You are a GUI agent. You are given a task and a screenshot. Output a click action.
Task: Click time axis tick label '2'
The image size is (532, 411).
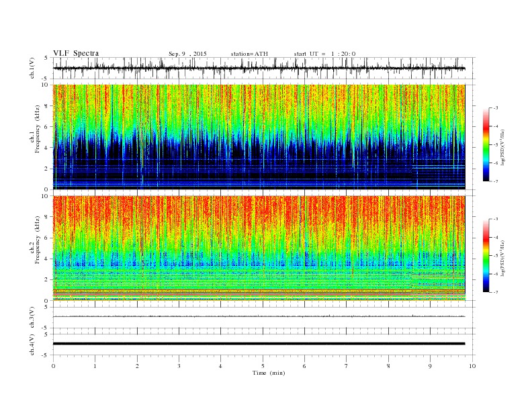click(137, 366)
